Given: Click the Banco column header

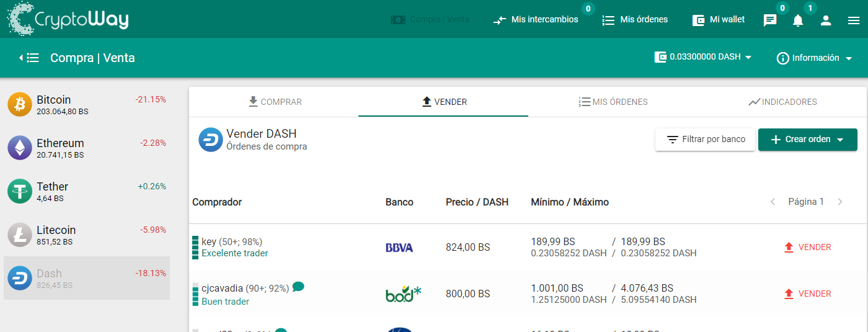Looking at the screenshot, I should tap(399, 202).
